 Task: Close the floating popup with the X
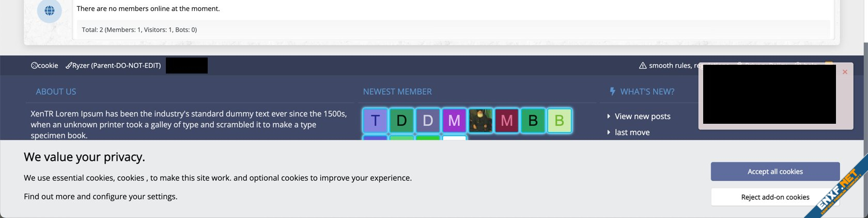[x=845, y=72]
